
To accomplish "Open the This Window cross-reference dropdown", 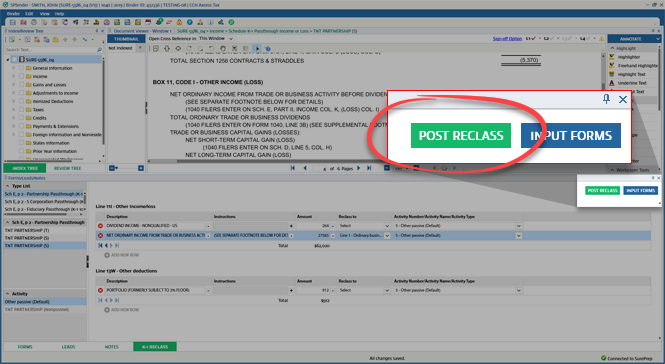I will (x=231, y=39).
